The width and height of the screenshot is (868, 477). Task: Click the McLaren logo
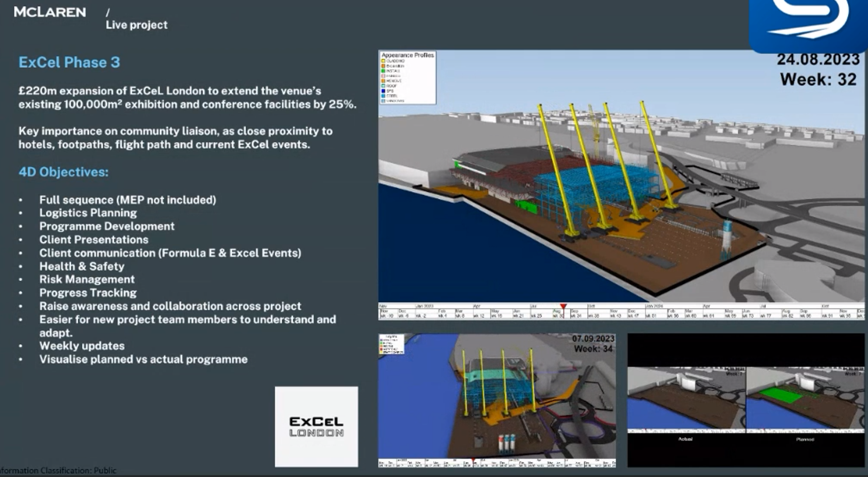[50, 12]
